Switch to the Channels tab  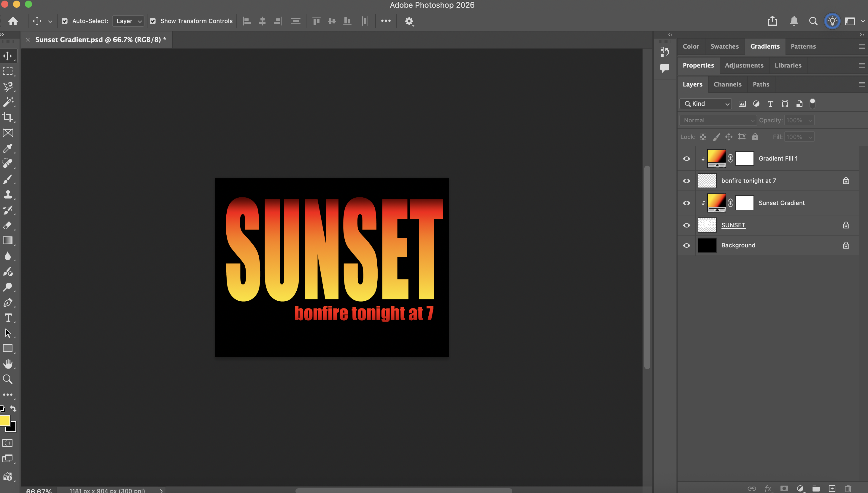tap(727, 84)
